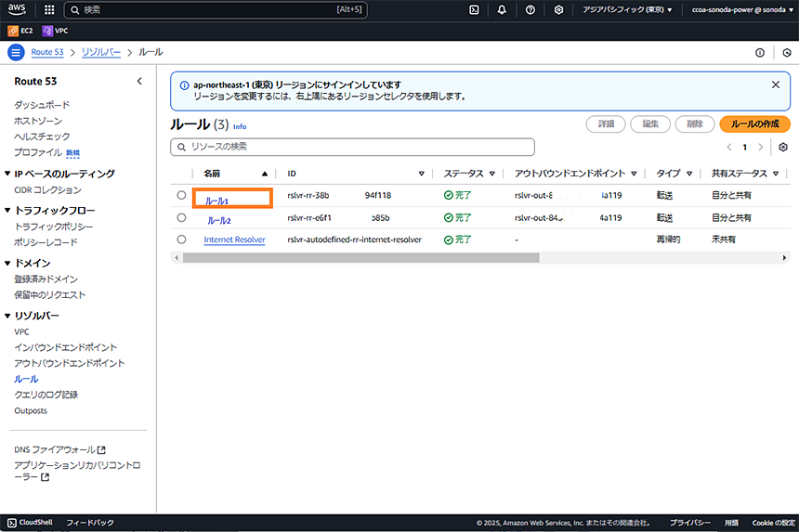799x532 pixels.
Task: Select the ルール1 radio button
Action: 181,195
